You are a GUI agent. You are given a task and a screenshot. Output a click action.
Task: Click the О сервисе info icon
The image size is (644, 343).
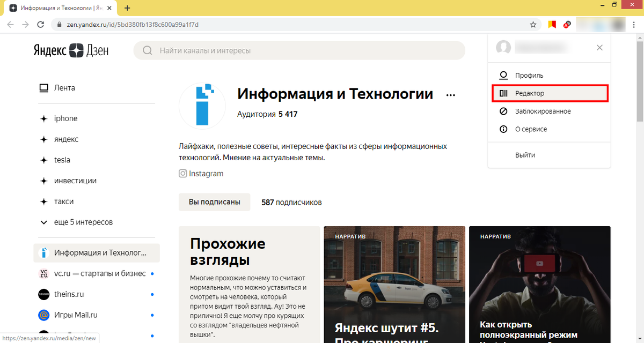(503, 129)
